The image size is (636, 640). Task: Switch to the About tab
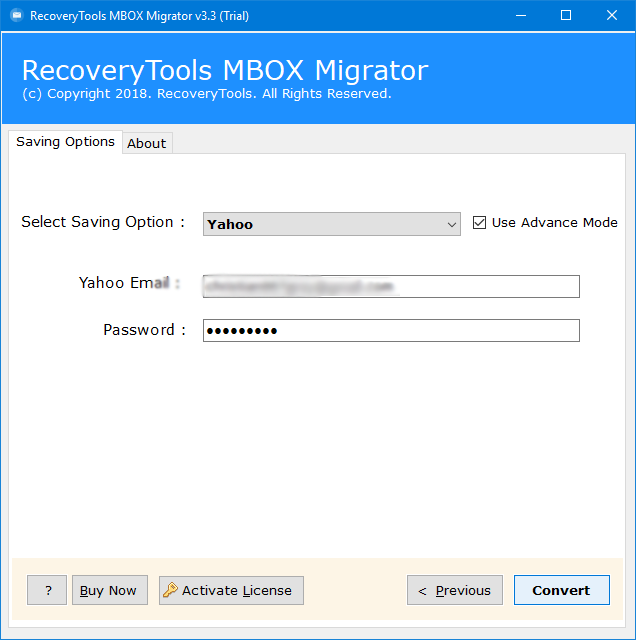pyautogui.click(x=147, y=143)
